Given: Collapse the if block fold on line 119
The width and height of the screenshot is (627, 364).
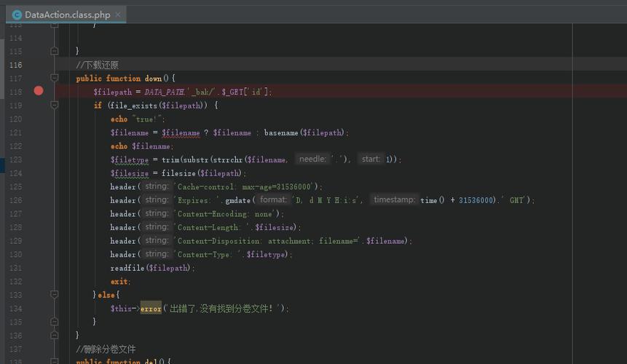Looking at the screenshot, I should (55, 105).
